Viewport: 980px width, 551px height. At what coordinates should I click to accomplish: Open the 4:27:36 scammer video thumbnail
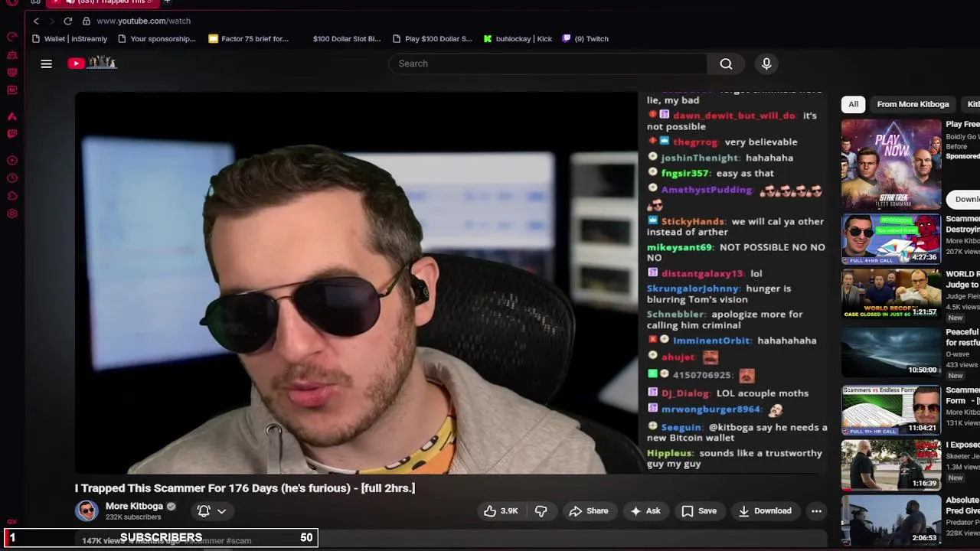[891, 240]
